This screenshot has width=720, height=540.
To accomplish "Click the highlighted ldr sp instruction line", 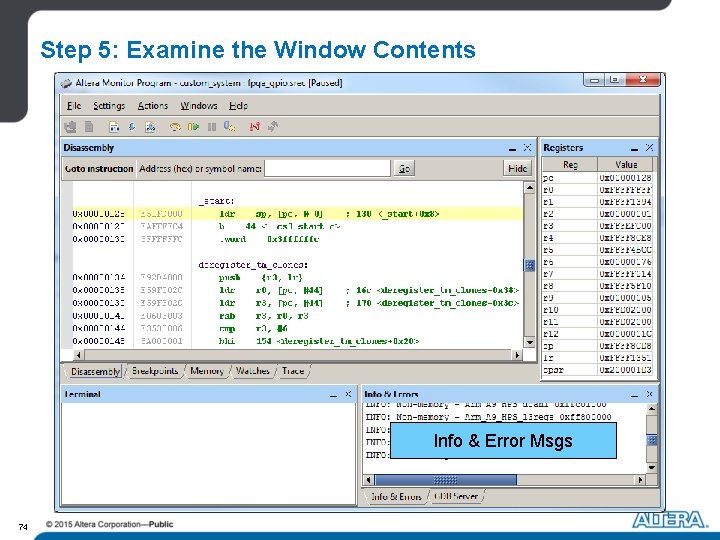I will (298, 214).
